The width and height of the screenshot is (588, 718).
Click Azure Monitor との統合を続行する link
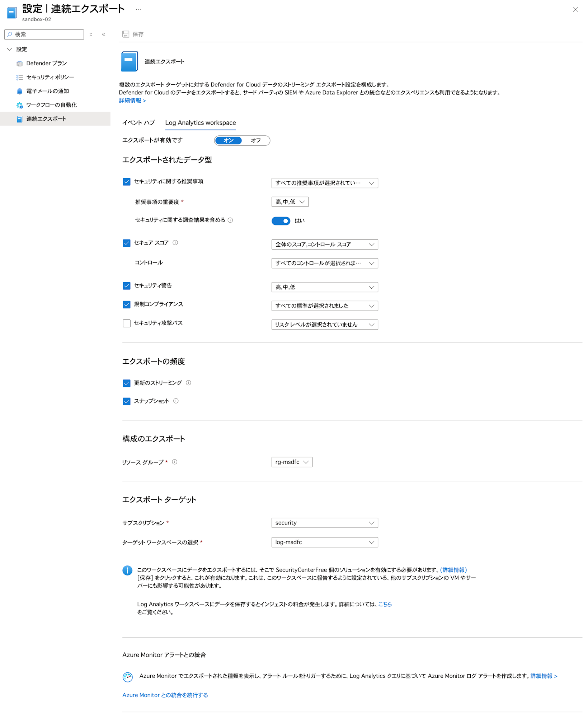pyautogui.click(x=165, y=695)
